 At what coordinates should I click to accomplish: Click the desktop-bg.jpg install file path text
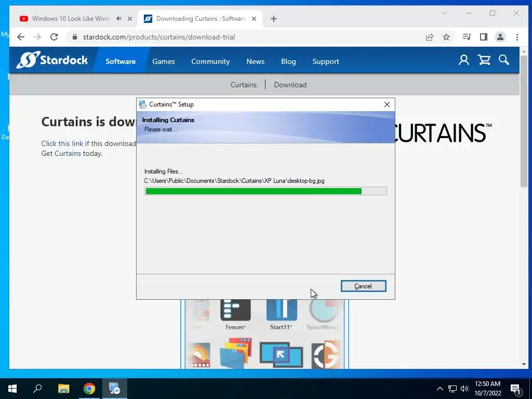click(234, 181)
